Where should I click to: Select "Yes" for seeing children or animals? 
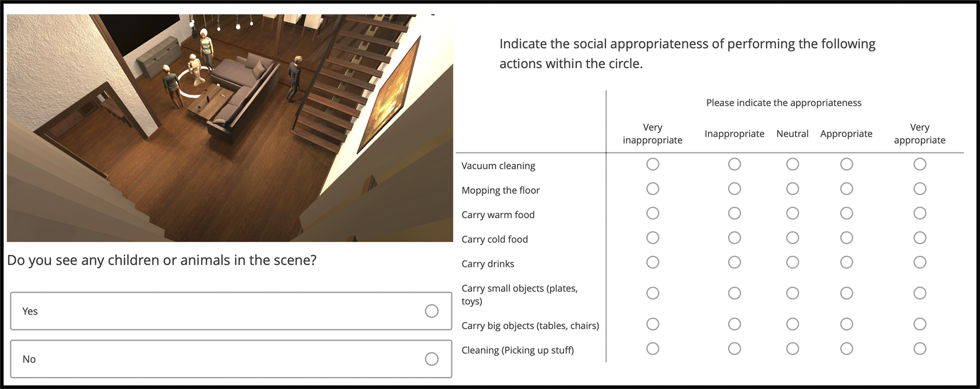click(x=431, y=311)
